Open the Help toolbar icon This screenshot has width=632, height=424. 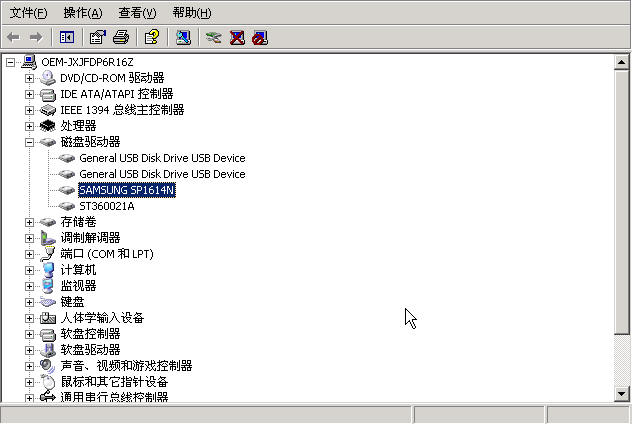tap(152, 37)
